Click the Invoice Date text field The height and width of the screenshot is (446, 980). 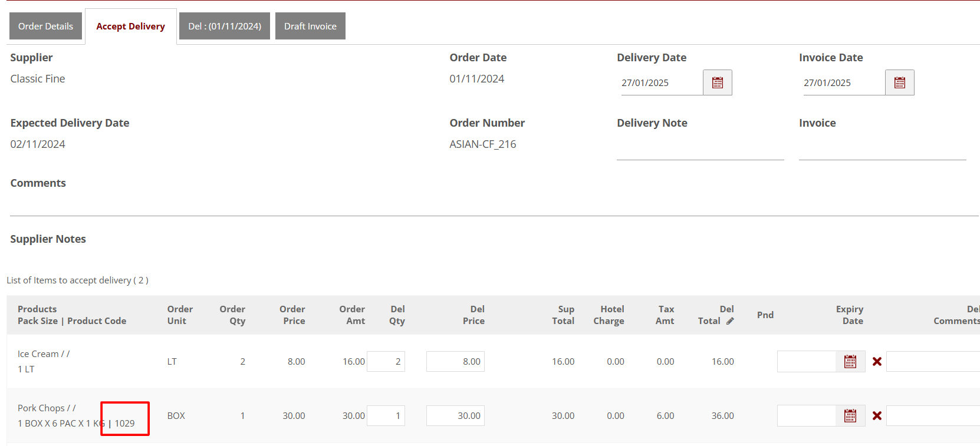(842, 83)
